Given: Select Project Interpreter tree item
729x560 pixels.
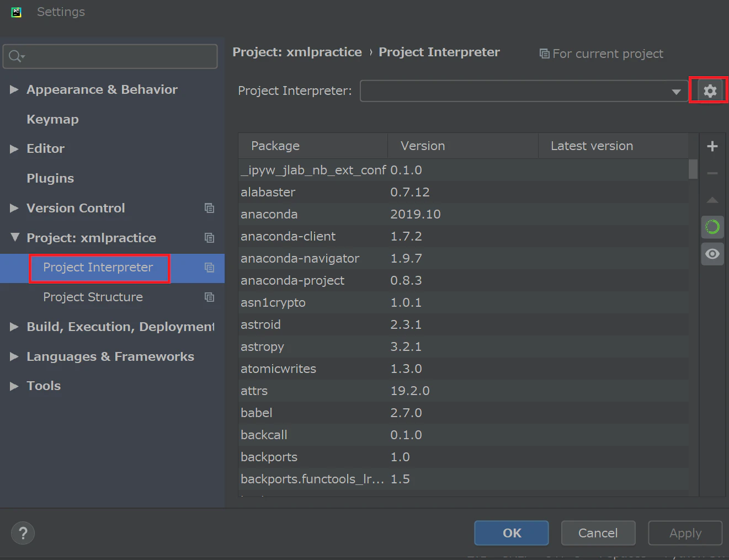Looking at the screenshot, I should tap(98, 268).
